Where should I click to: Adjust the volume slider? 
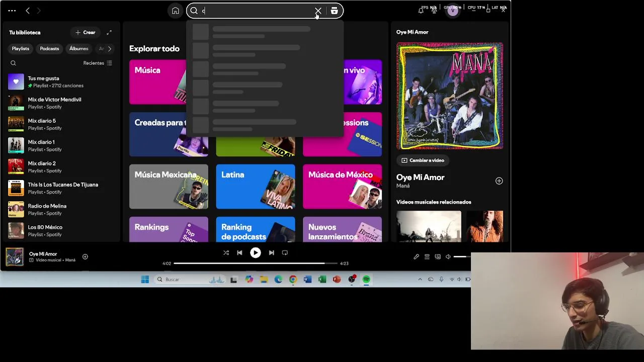click(x=462, y=257)
